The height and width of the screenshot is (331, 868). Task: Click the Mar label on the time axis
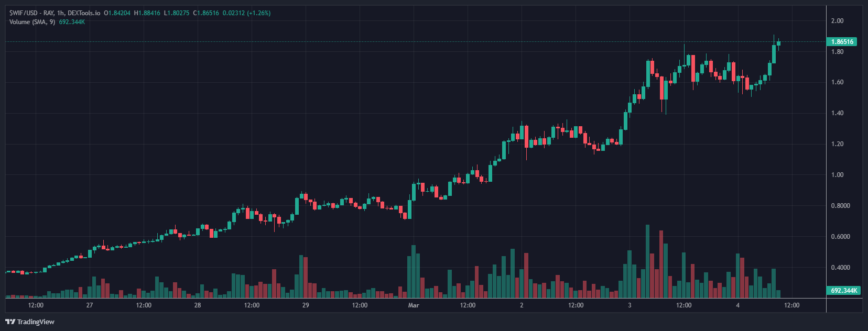(x=414, y=305)
